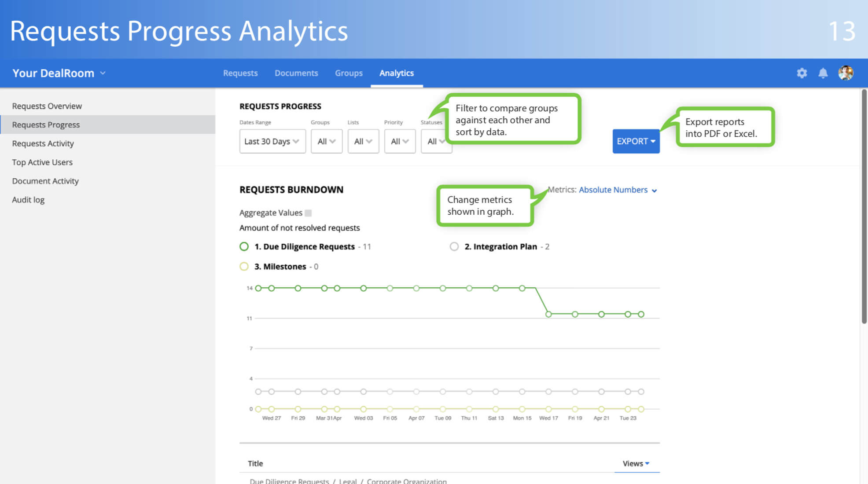868x484 pixels.
Task: Toggle the Due Diligence Requests series
Action: click(244, 246)
